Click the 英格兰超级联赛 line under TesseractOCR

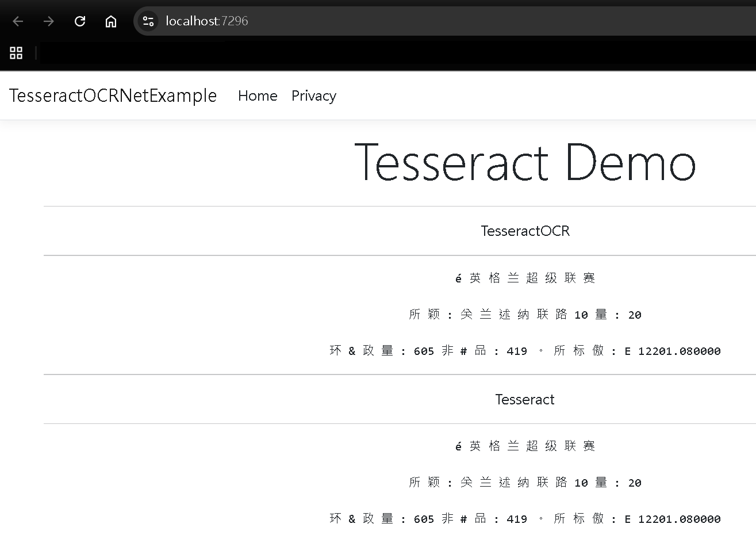[x=525, y=278]
